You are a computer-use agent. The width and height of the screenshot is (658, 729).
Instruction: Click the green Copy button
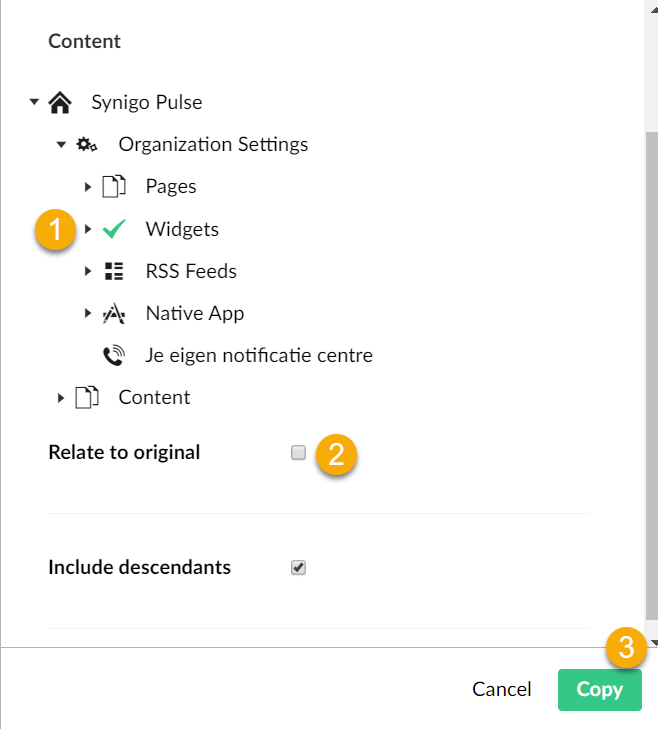tap(600, 690)
